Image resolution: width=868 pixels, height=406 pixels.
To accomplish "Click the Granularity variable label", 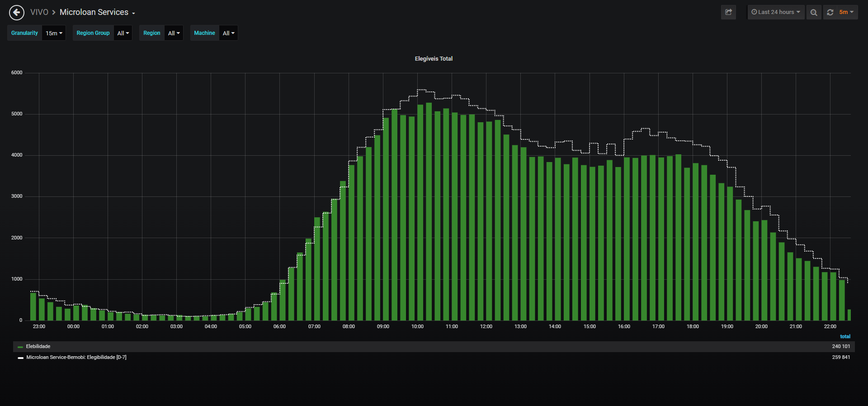I will pos(24,33).
